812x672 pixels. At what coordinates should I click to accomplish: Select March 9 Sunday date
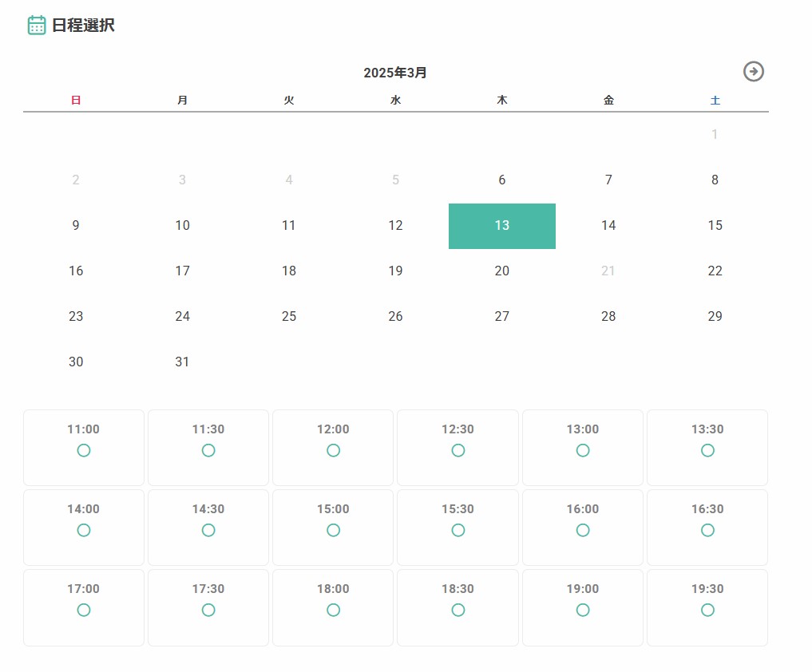[x=76, y=226]
